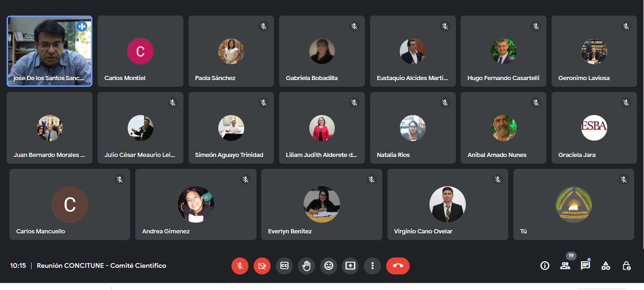Toggle closed captions button
644x290 pixels.
pos(284,265)
